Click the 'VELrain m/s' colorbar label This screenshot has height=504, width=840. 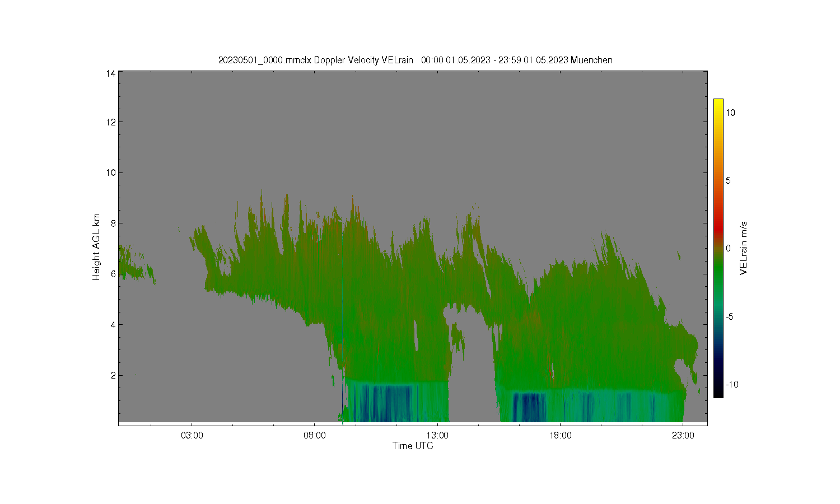click(x=743, y=248)
